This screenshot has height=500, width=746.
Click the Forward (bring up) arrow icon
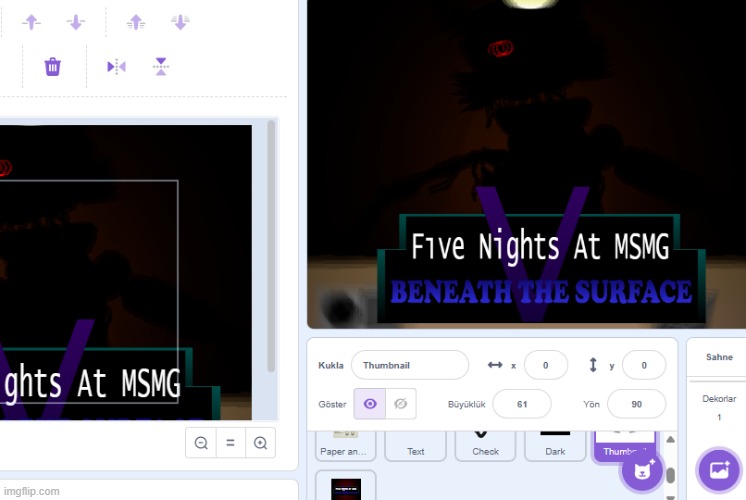[31, 22]
